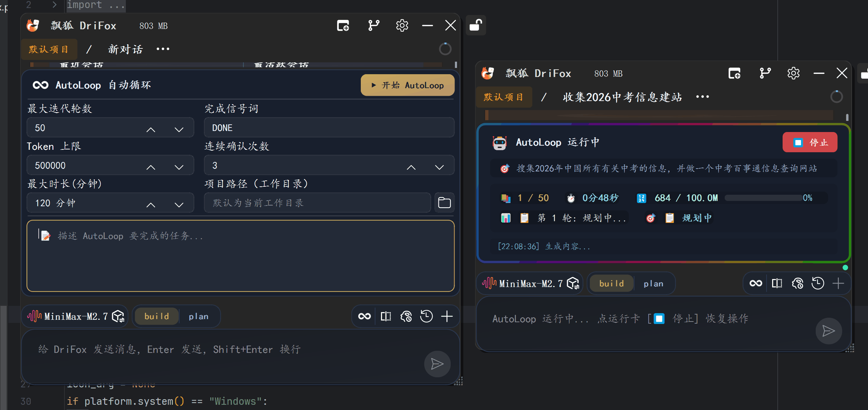Image resolution: width=868 pixels, height=410 pixels.
Task: Click new window icon in left DriFox title bar
Action: click(343, 25)
